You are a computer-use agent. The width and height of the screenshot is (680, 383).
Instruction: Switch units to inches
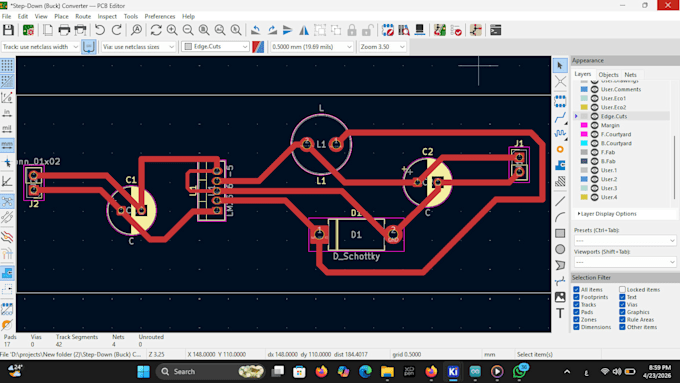7,113
